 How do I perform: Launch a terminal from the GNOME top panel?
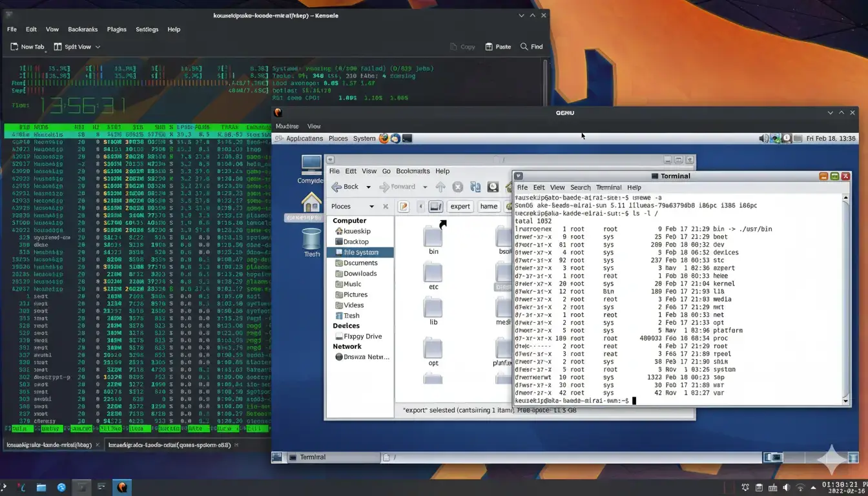pyautogui.click(x=407, y=138)
